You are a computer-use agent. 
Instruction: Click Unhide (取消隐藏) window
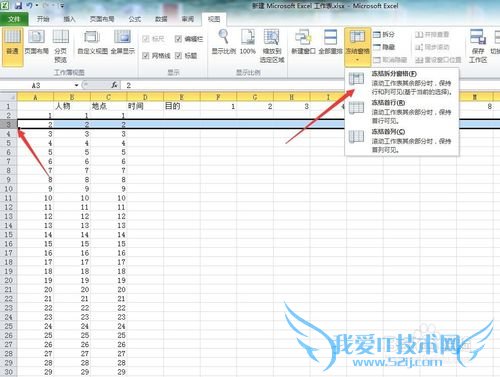[x=390, y=60]
